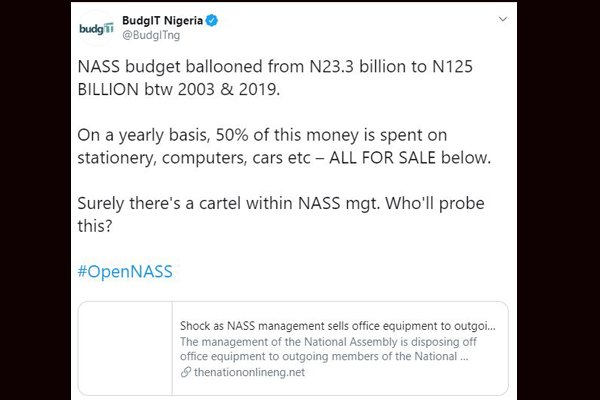This screenshot has height=400, width=600.
Task: Select the 'On a yearly basis' line
Action: 262,136
